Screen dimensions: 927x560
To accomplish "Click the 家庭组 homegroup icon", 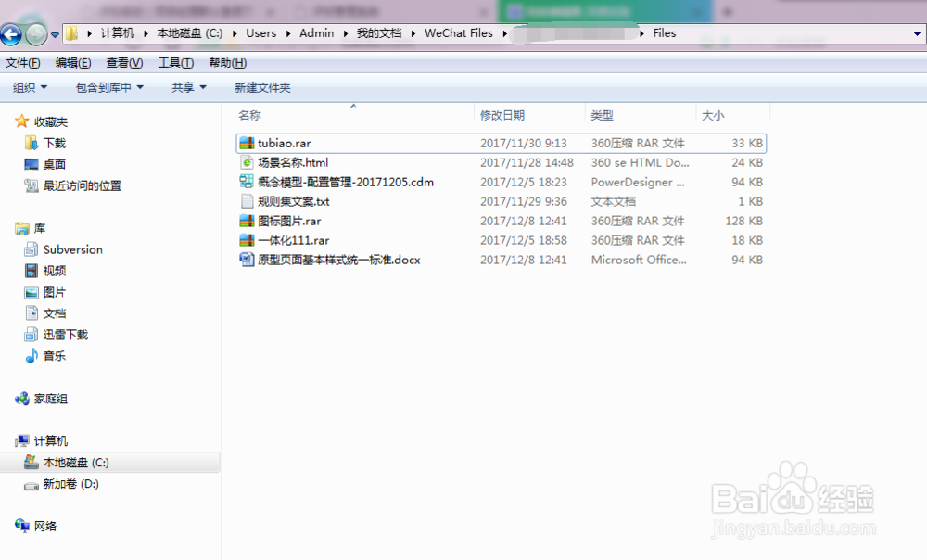I will pos(22,399).
